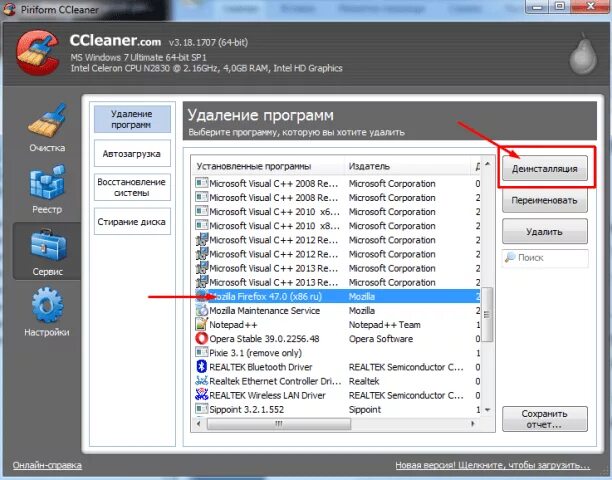The width and height of the screenshot is (612, 480).
Task: Open the Очистка cleaner section
Action: (47, 128)
